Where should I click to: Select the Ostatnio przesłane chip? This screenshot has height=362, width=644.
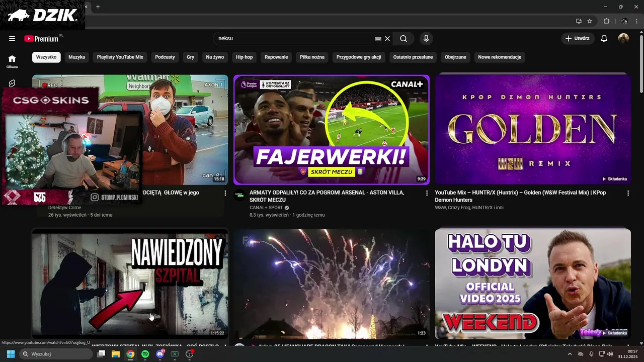pos(413,57)
